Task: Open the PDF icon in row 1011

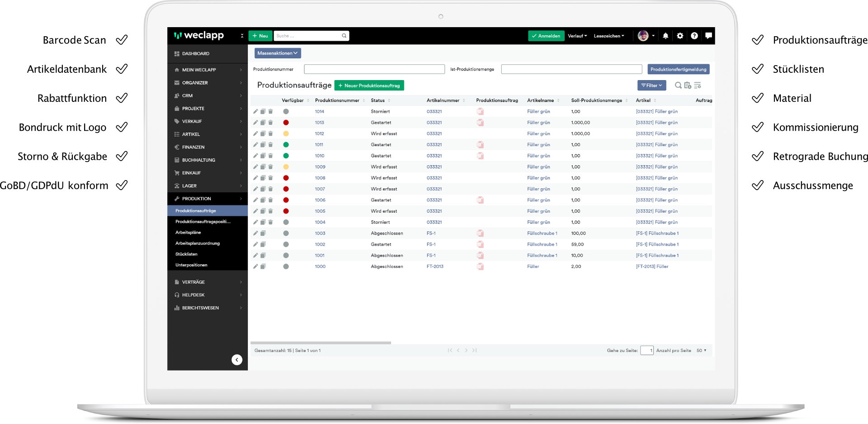Action: [480, 145]
